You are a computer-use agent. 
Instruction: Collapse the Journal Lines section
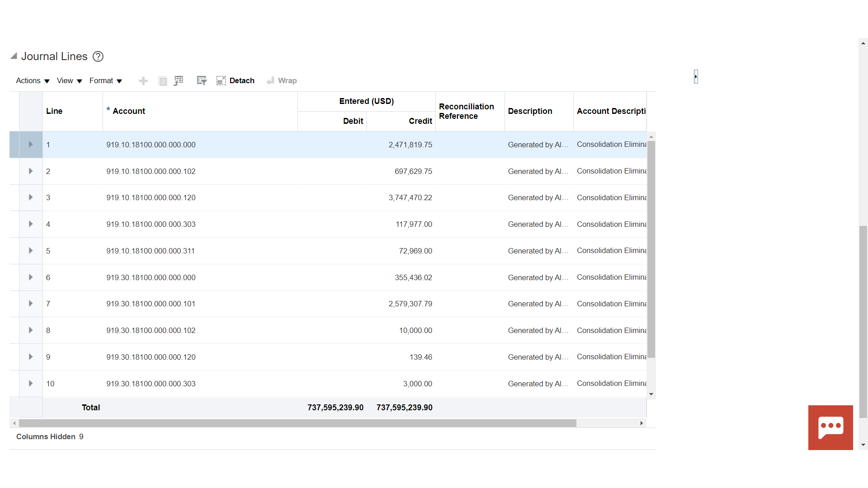14,56
